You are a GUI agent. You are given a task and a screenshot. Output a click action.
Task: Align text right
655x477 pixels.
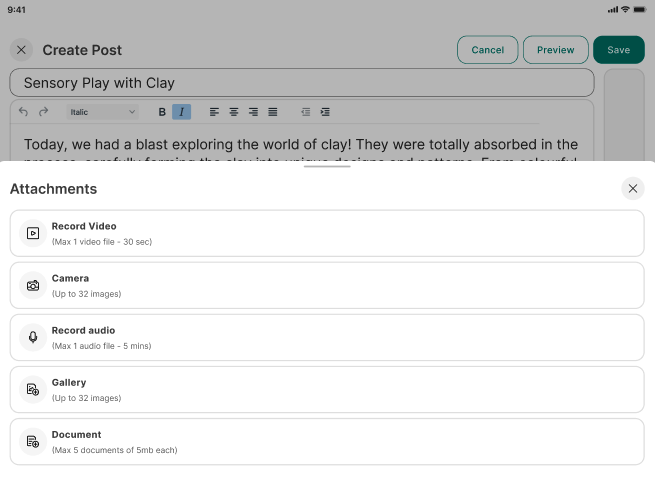click(x=253, y=112)
